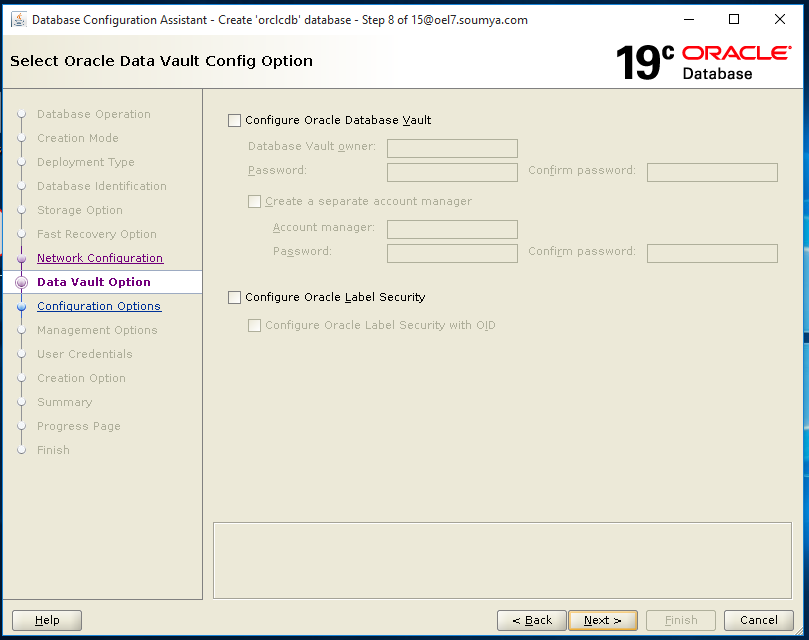Minimize the Database Configuration Assistant window

point(689,20)
